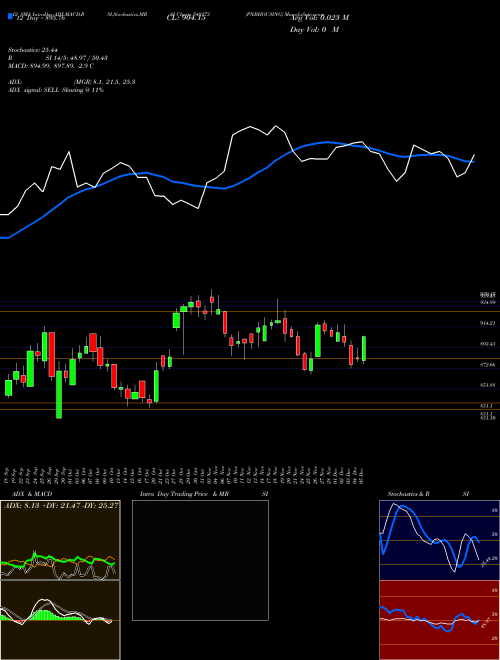500x660 pixels.
Task: Click the 'SI 14/3: 48.97 / 59.48' value
Action: coord(77,58)
